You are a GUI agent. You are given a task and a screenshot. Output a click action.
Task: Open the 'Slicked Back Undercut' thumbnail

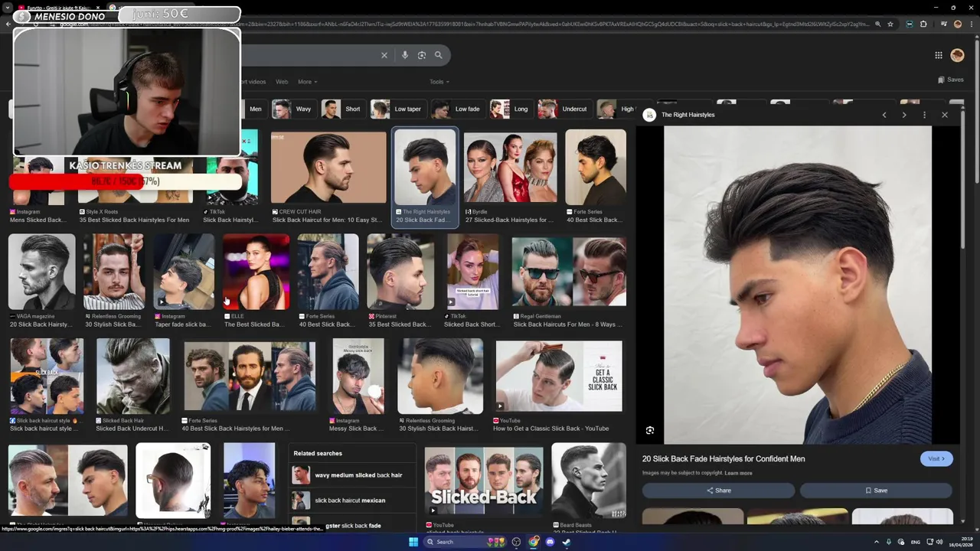coord(132,376)
